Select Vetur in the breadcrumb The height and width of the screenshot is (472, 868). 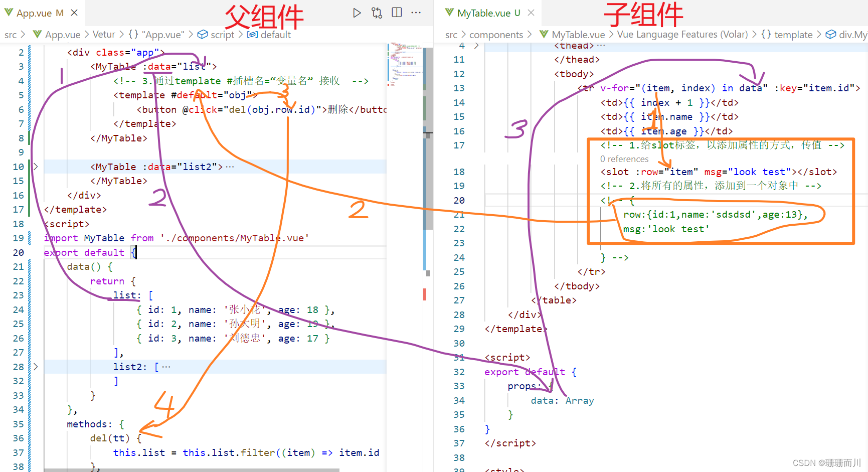pyautogui.click(x=104, y=35)
